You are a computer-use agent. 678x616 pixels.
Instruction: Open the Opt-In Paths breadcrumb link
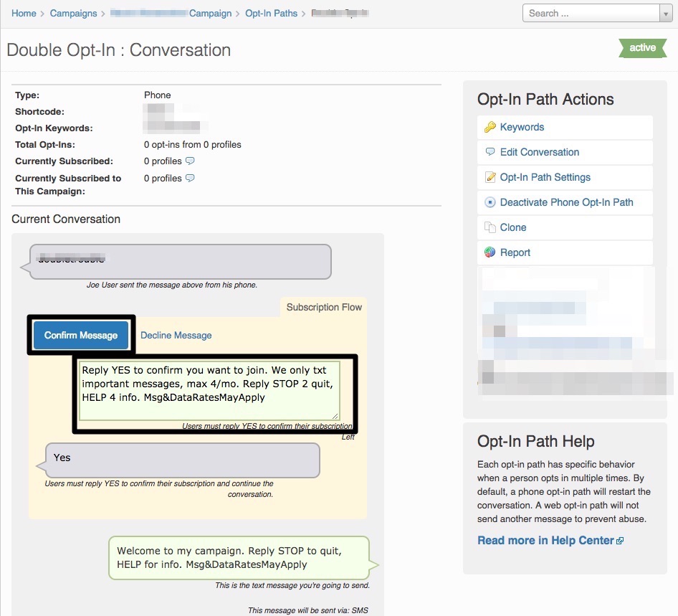[x=271, y=14]
